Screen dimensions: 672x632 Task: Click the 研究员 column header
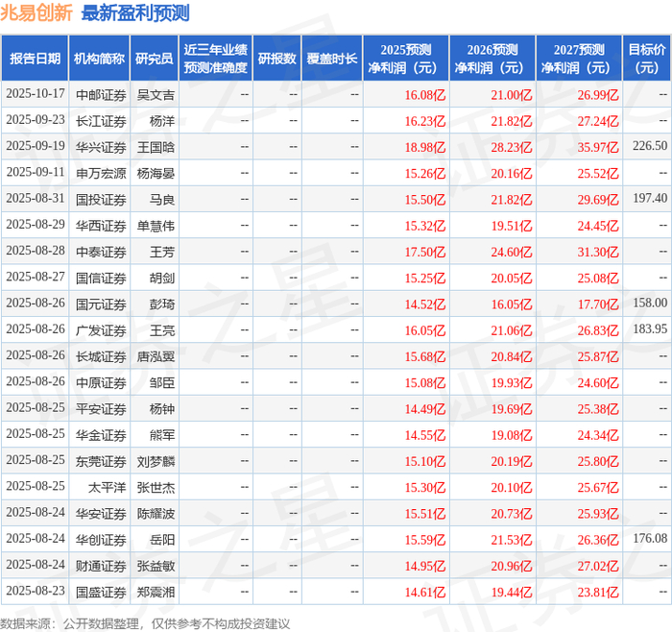click(x=155, y=59)
